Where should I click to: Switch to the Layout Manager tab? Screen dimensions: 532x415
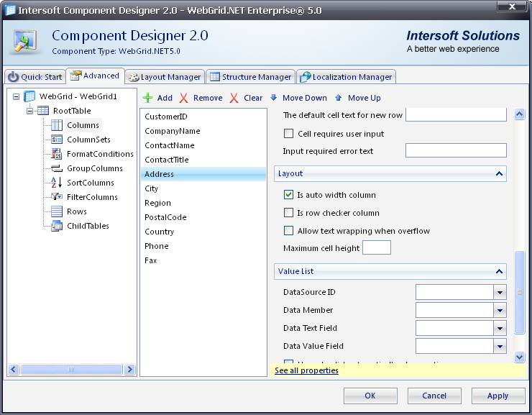pyautogui.click(x=165, y=77)
